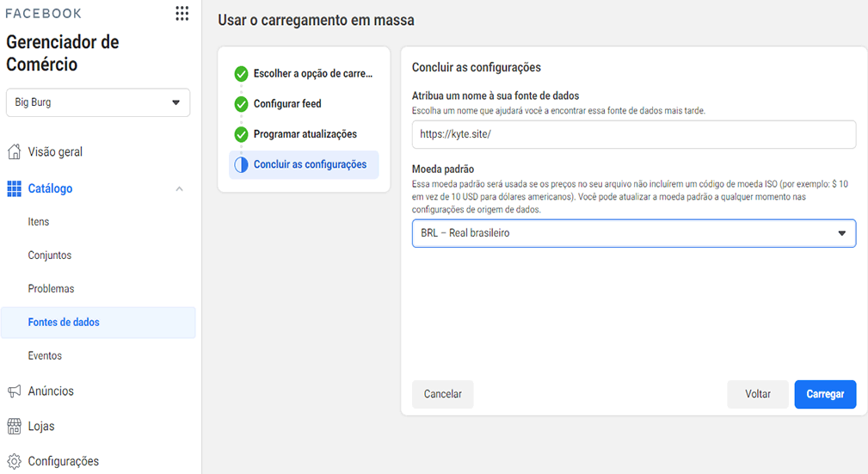Click the Configurações gear icon
Viewport: 868px width, 474px height.
pyautogui.click(x=15, y=461)
